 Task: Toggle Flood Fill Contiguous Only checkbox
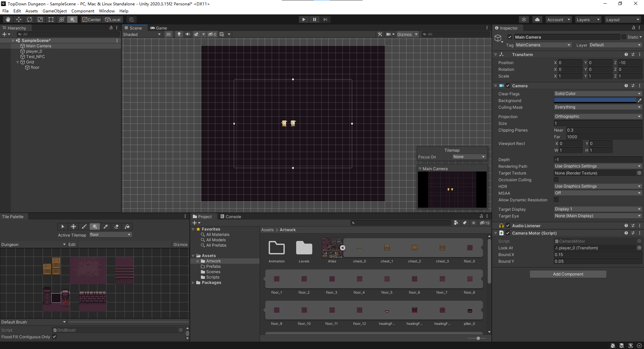click(54, 337)
